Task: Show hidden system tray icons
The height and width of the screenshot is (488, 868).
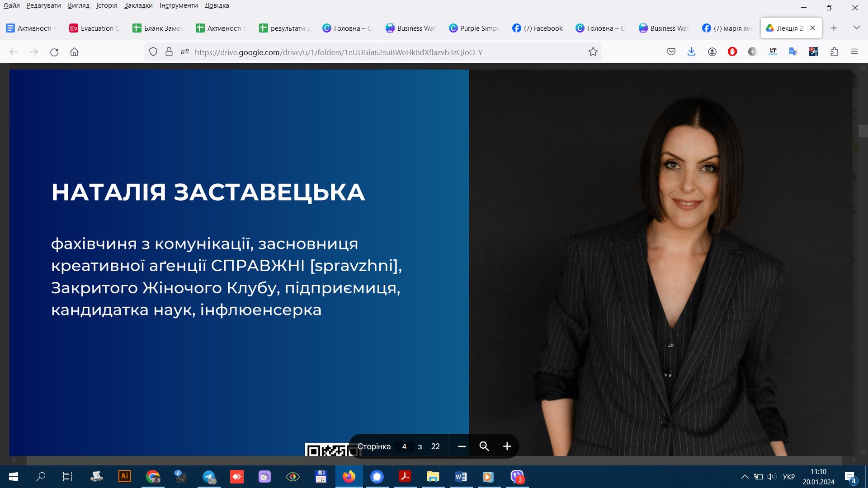Action: tap(745, 477)
